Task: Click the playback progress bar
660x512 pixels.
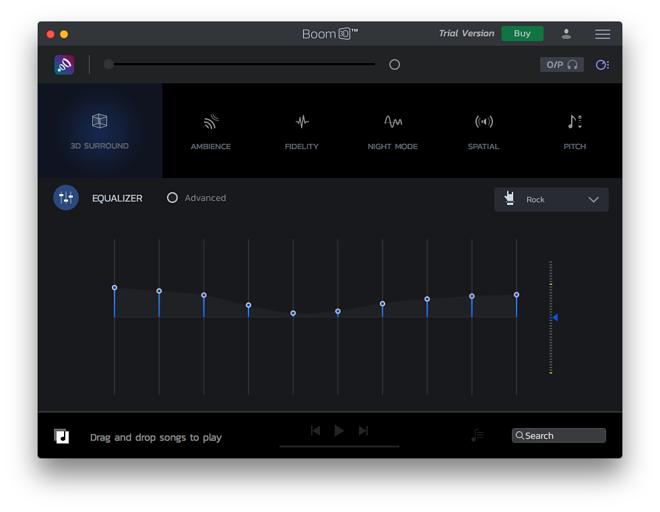Action: pyautogui.click(x=340, y=446)
